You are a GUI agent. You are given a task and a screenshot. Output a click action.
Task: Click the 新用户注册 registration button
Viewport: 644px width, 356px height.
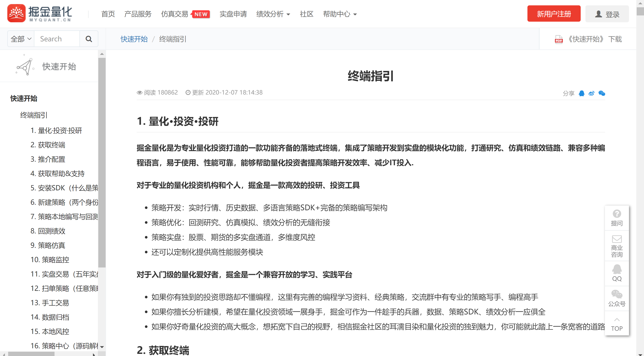click(554, 14)
